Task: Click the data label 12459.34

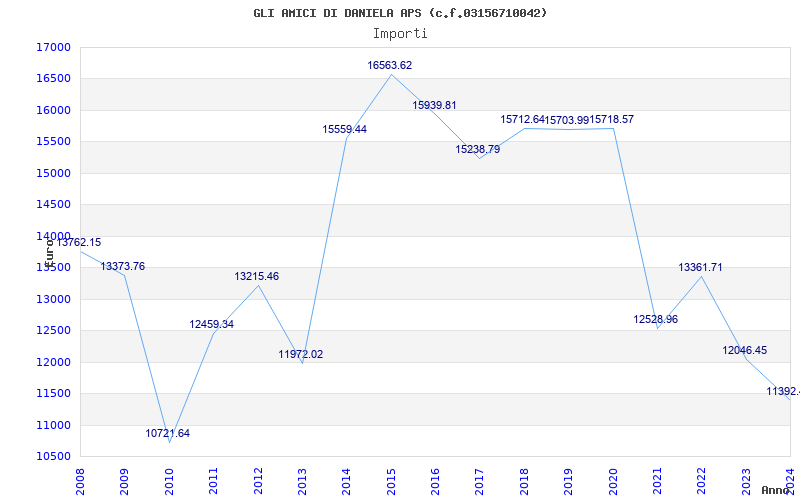Action: pos(212,324)
